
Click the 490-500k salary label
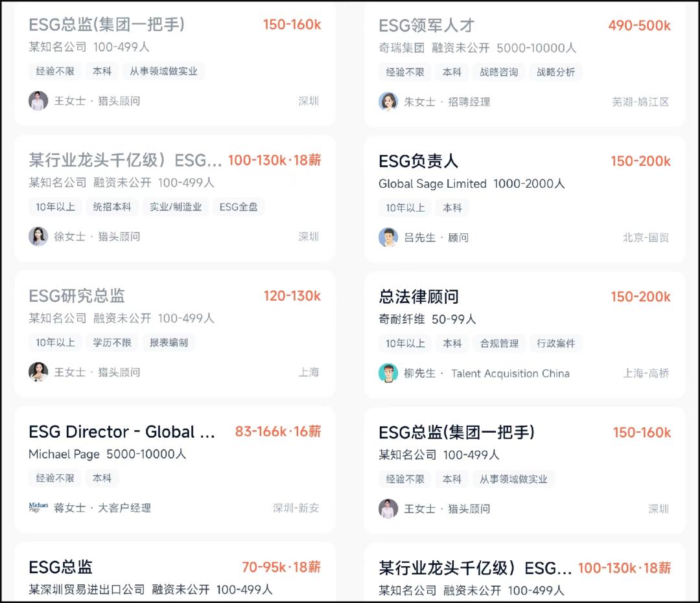640,26
